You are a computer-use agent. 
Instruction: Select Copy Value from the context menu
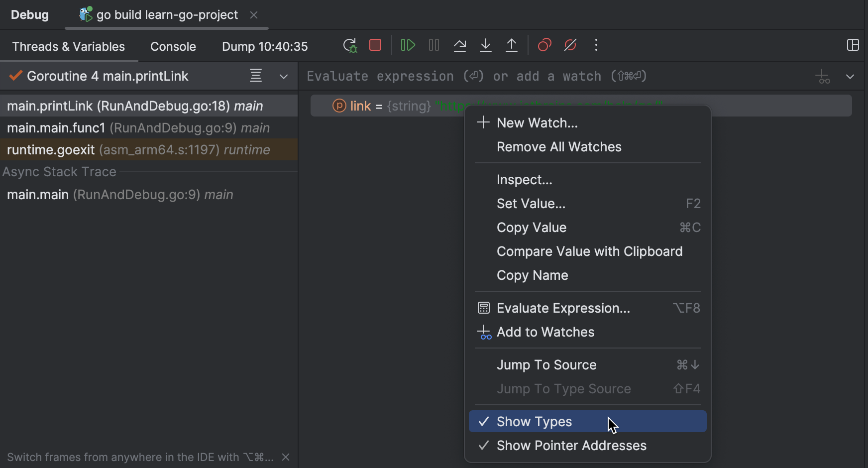[532, 228]
